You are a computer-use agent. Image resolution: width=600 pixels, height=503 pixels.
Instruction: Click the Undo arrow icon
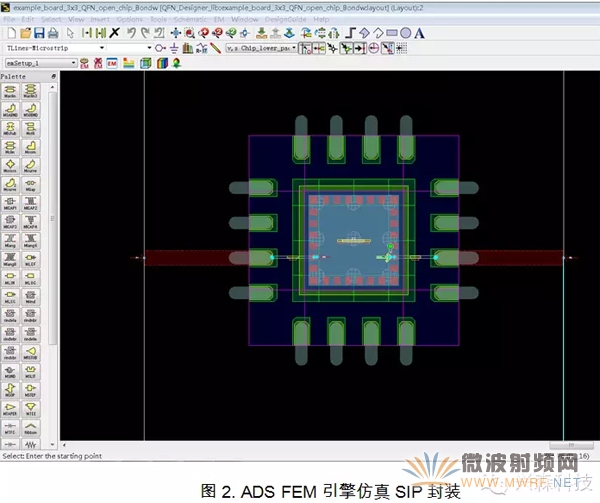pos(131,33)
